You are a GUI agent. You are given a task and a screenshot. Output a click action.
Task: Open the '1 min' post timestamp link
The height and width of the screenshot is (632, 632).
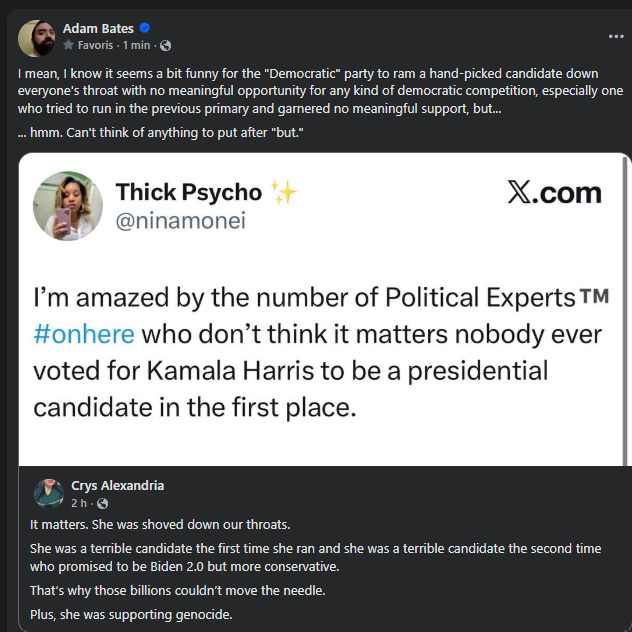[136, 46]
